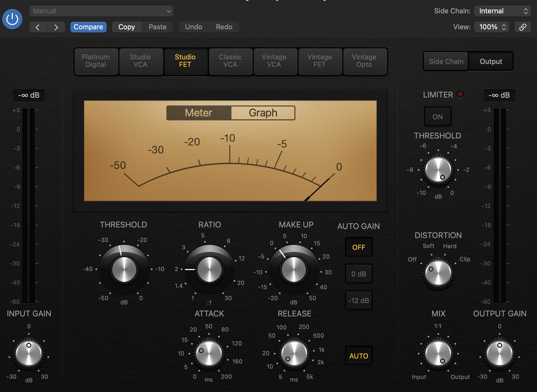The width and height of the screenshot is (537, 392).
Task: Click the next preset arrow
Action: click(56, 27)
